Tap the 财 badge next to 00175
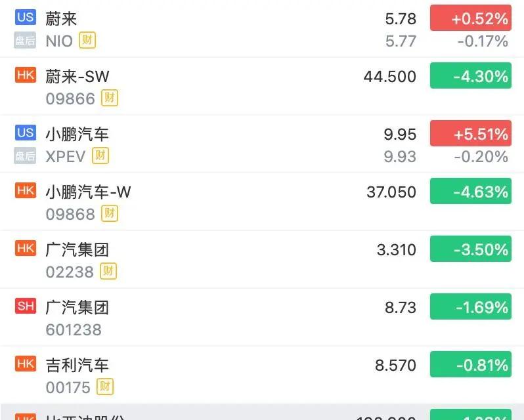 tap(105, 387)
